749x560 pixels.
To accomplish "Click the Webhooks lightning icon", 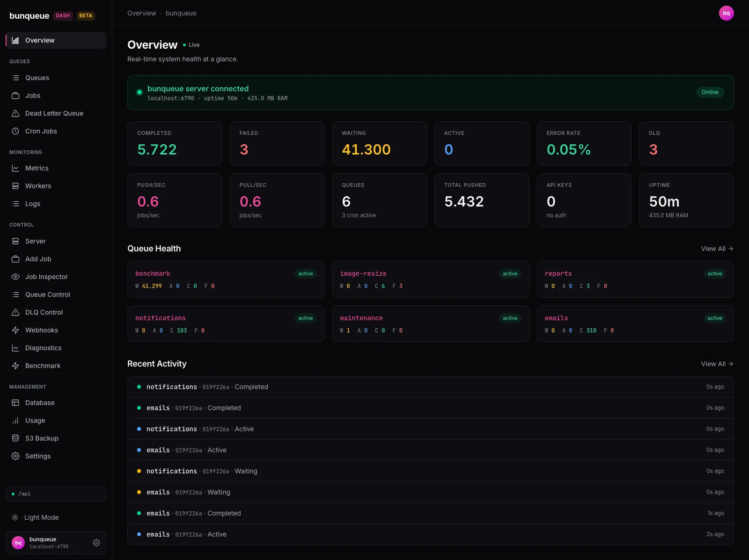I will [x=15, y=330].
